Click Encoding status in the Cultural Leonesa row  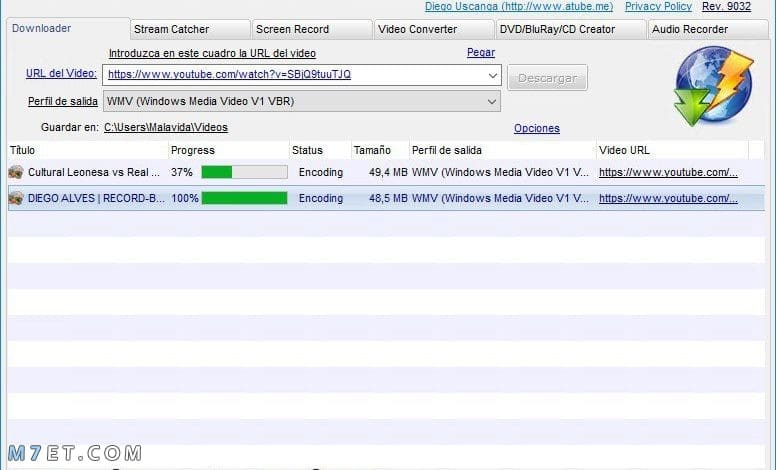(x=321, y=172)
